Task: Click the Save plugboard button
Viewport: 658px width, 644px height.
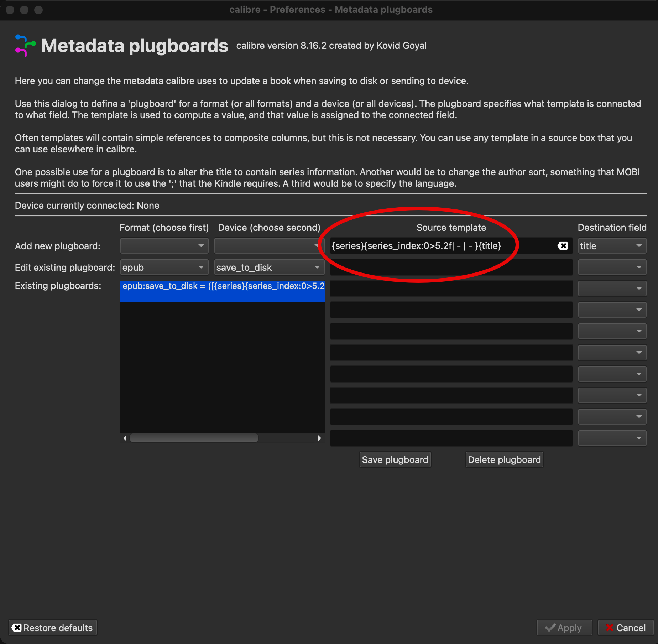Action: coord(395,459)
